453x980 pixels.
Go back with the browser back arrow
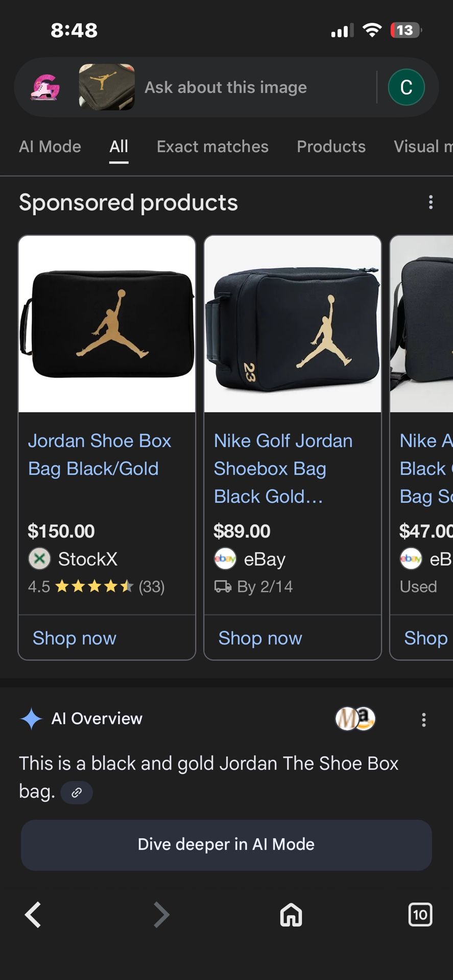point(33,914)
